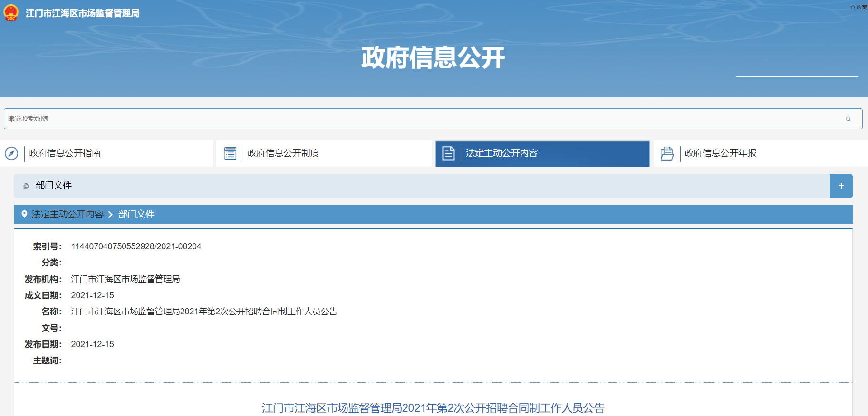Click 部门文件 breadcrumb link
This screenshot has height=416, width=868.
coord(136,215)
